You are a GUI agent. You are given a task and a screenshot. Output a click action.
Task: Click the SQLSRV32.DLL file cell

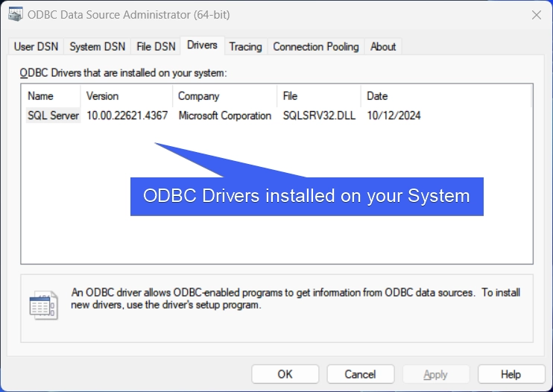[x=319, y=116]
